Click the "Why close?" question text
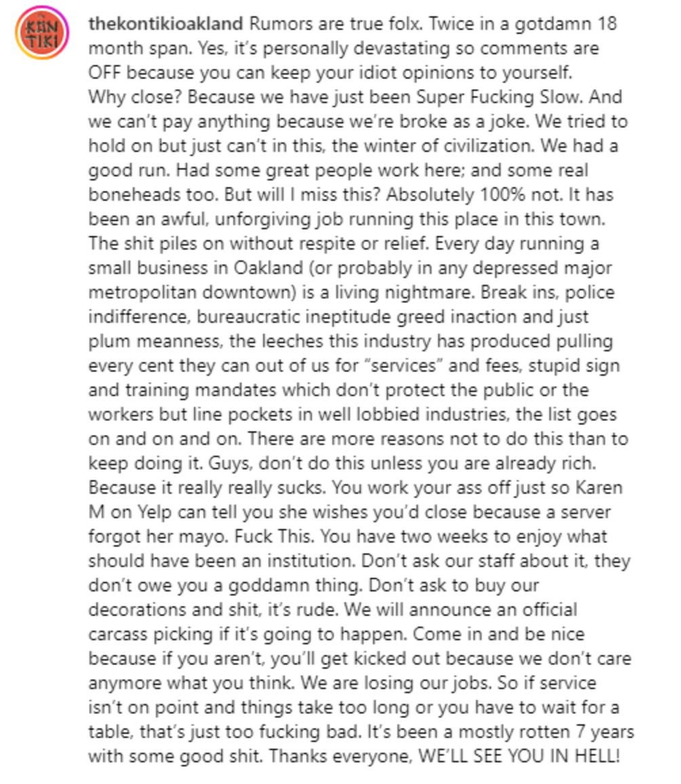The width and height of the screenshot is (681, 784). click(135, 97)
